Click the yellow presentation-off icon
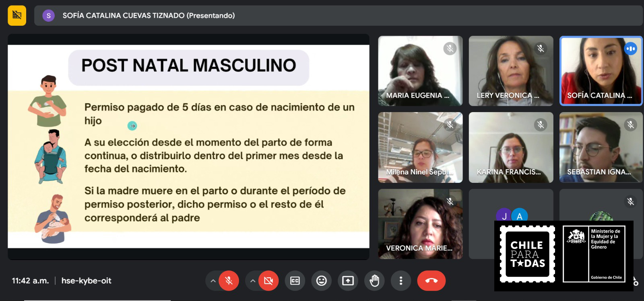The width and height of the screenshot is (644, 301). [17, 16]
